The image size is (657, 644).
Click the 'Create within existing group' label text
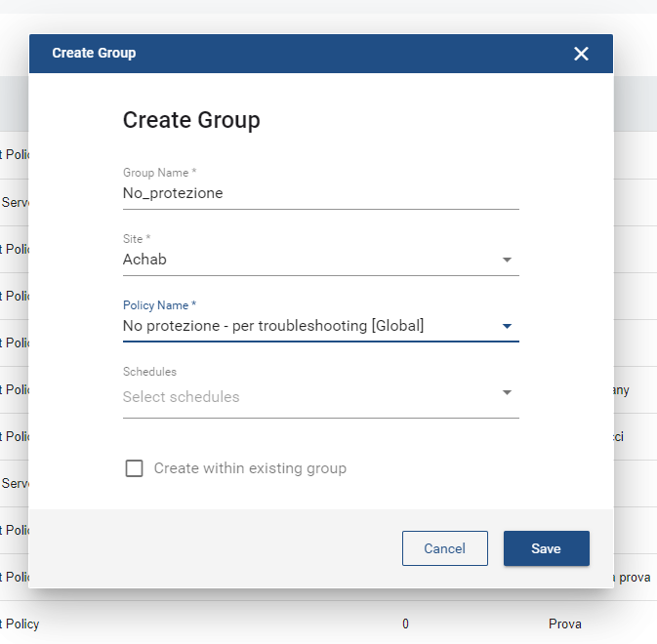coord(250,468)
